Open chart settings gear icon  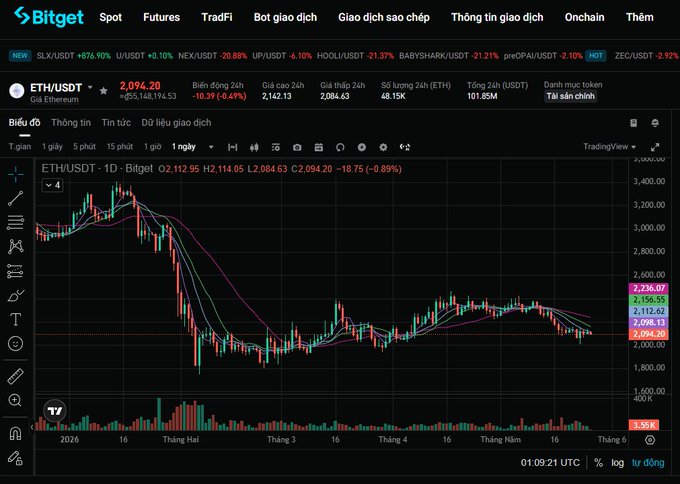coord(383,147)
